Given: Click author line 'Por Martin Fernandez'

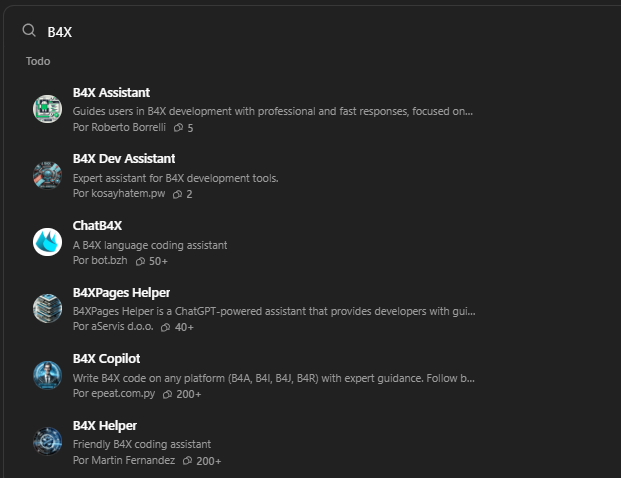Looking at the screenshot, I should pyautogui.click(x=123, y=460).
